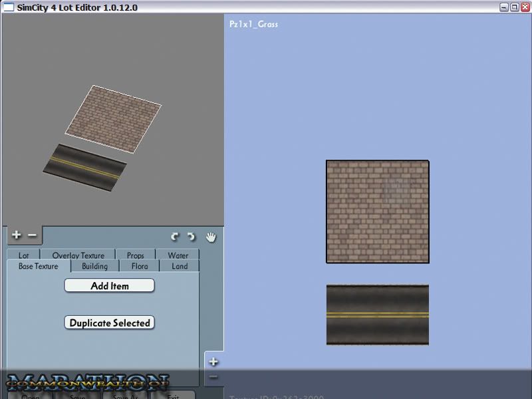Viewport: 532px width, 399px height.
Task: Switch to the Water tab
Action: 178,255
